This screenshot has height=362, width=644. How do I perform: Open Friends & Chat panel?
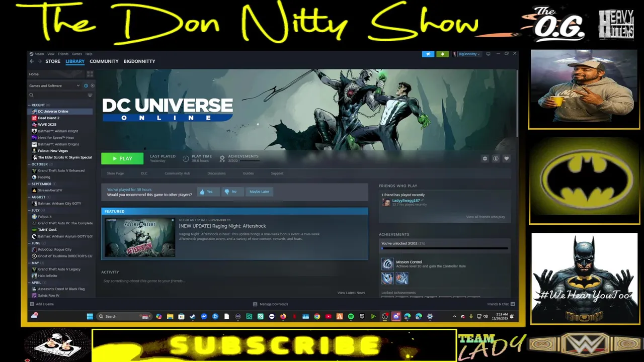(501, 304)
